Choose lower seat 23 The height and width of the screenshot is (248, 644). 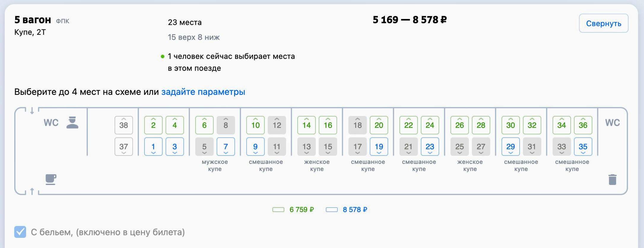(430, 147)
